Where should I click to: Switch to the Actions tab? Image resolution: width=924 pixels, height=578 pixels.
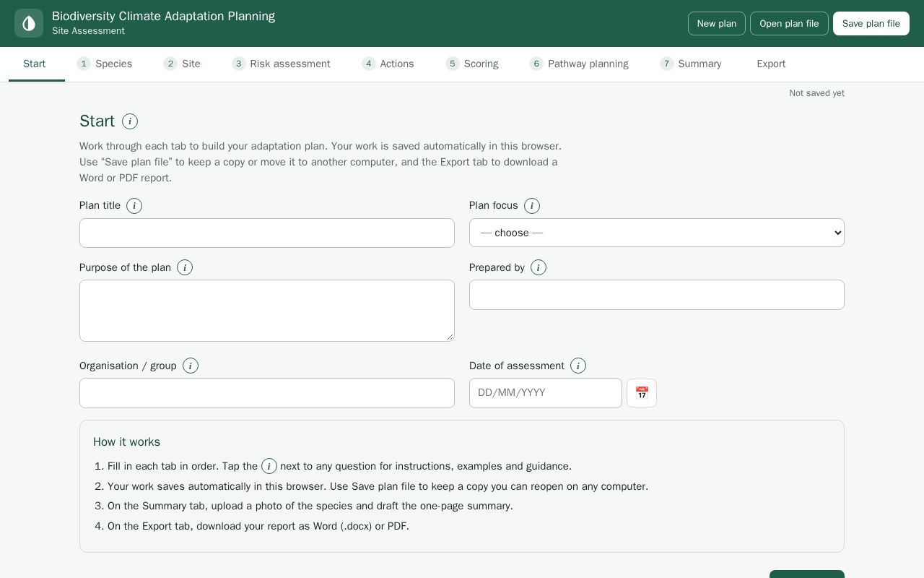[388, 64]
